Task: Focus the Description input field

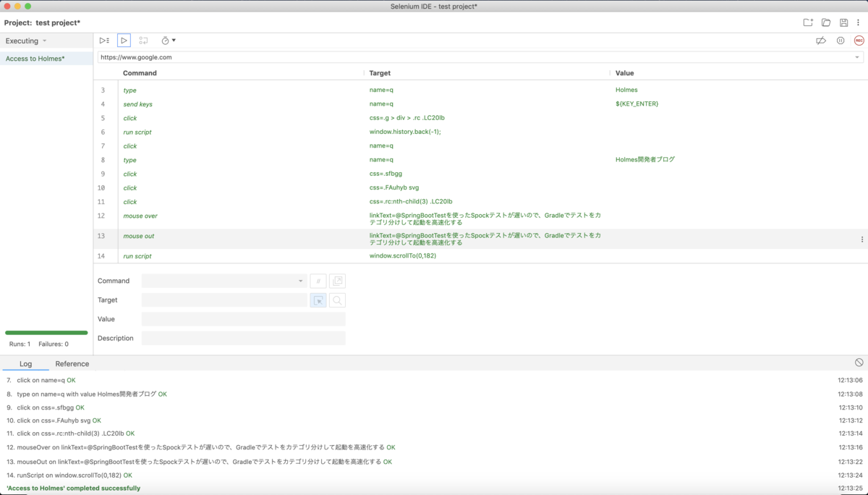Action: tap(244, 338)
